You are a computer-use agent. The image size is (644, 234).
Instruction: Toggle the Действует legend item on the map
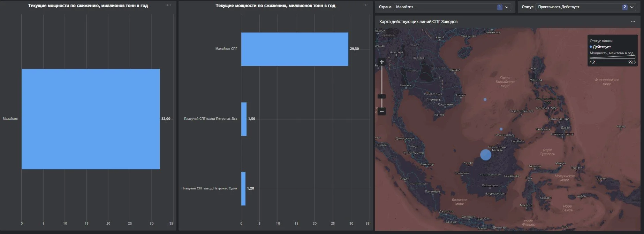(600, 47)
